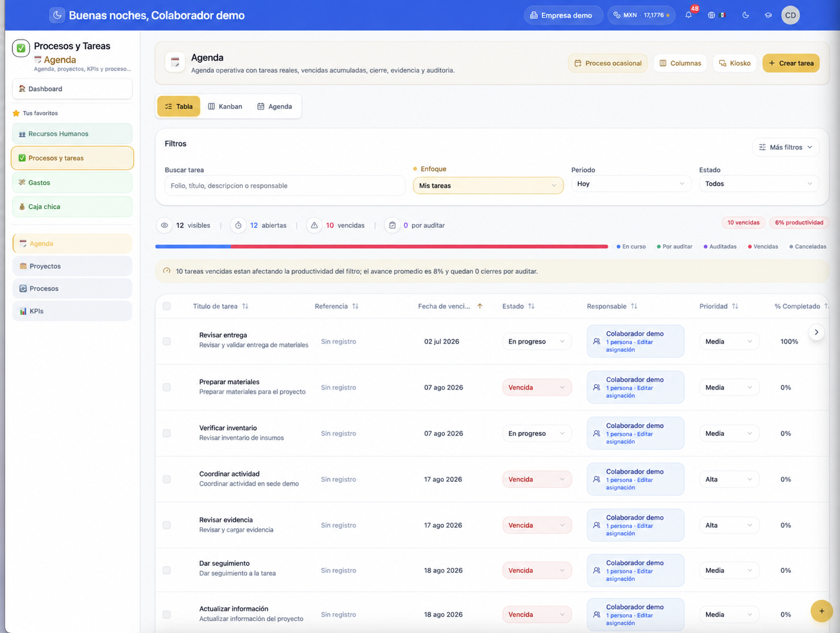
Task: Check the Verificar inventario row checkbox
Action: click(x=167, y=433)
